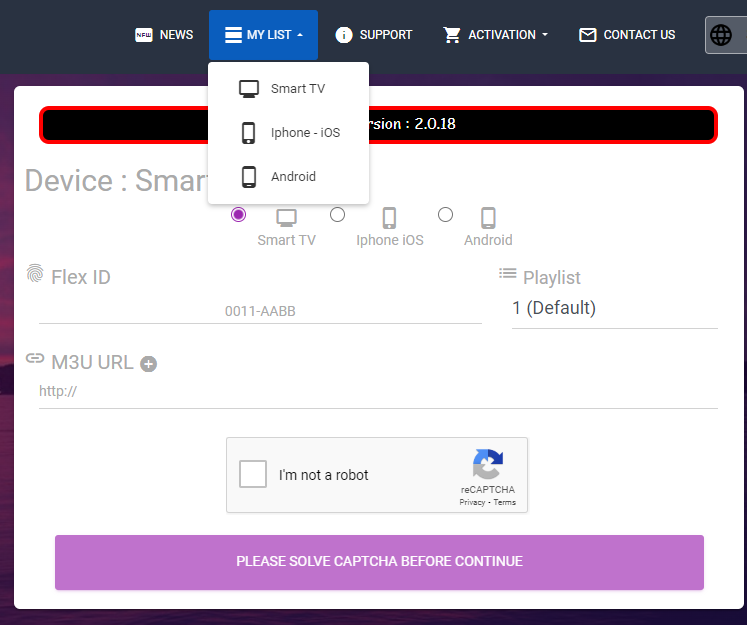Select the Smart TV radio button
The width and height of the screenshot is (747, 625).
pos(238,215)
